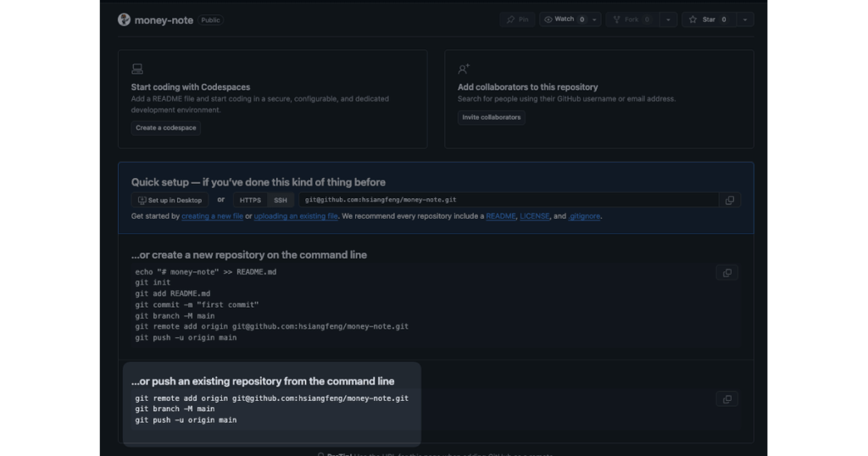Click '...or create a new repository' heading

(248, 255)
